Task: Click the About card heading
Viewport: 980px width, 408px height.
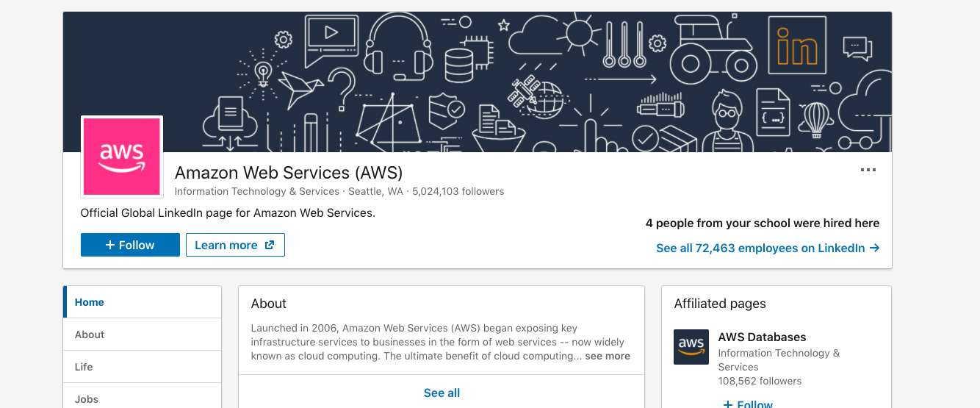Action: 269,304
